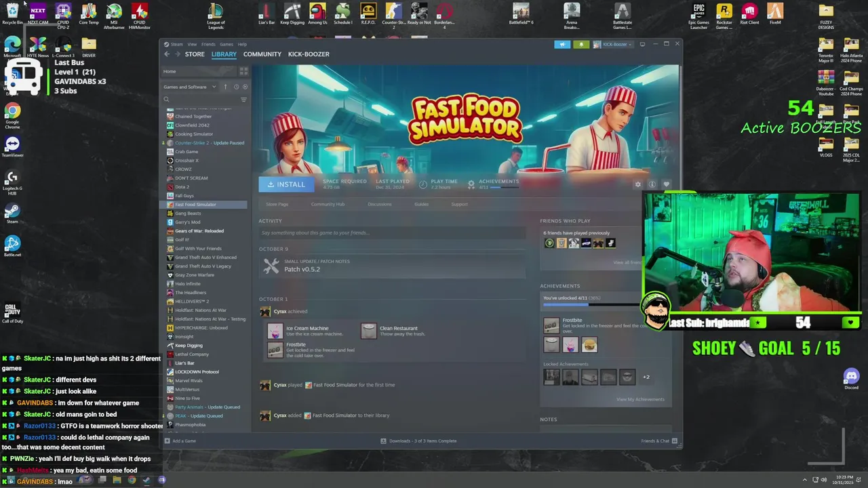Click the Steam forward arrow
Viewport: 868px width, 488px height.
coord(178,54)
